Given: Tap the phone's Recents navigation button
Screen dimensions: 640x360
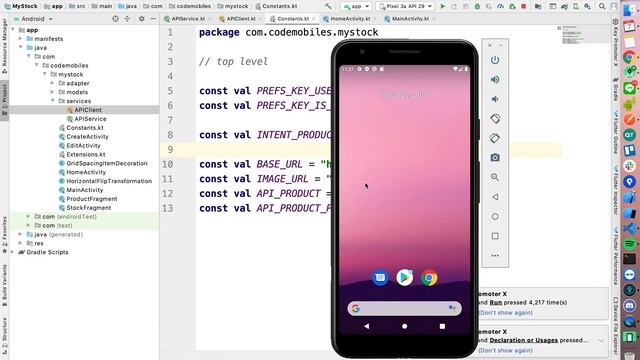Looking at the screenshot, I should pos(442,326).
